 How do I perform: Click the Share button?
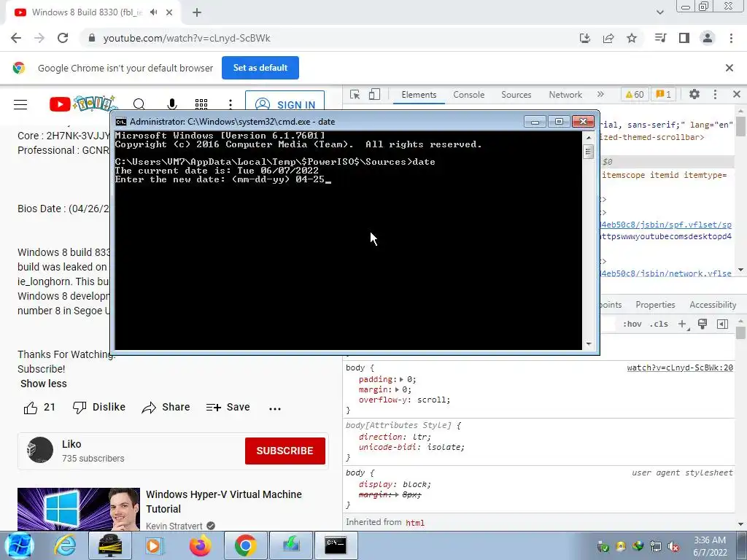[x=166, y=408]
